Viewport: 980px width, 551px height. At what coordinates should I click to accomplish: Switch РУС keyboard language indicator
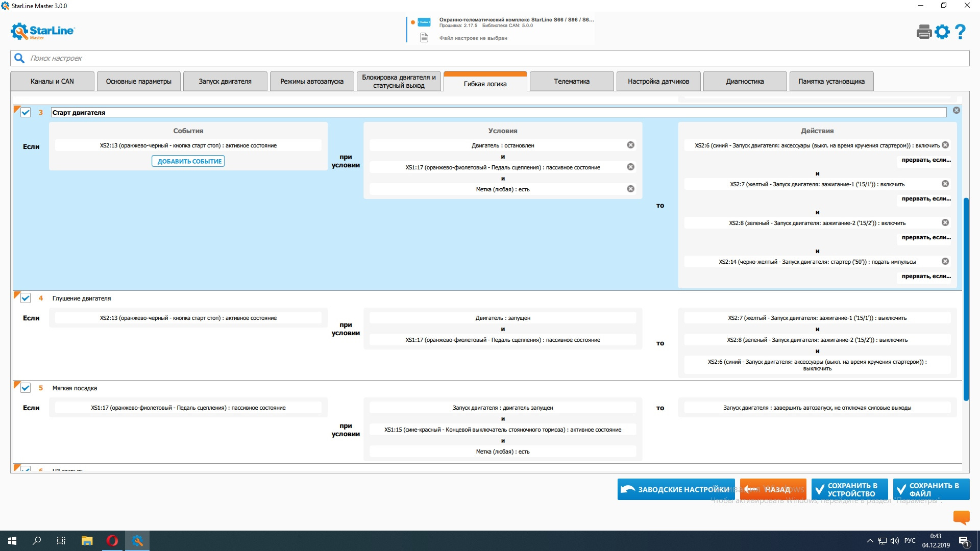pyautogui.click(x=910, y=541)
